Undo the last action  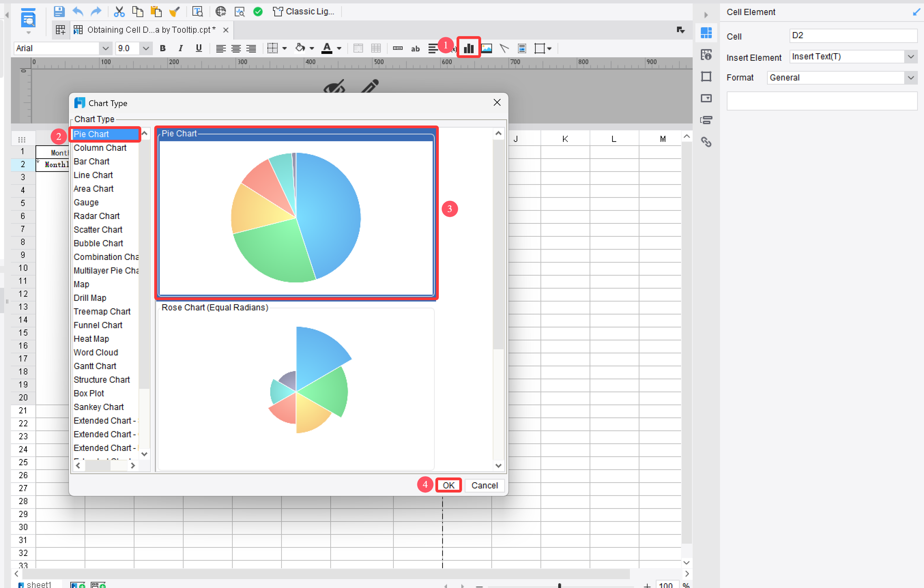78,12
